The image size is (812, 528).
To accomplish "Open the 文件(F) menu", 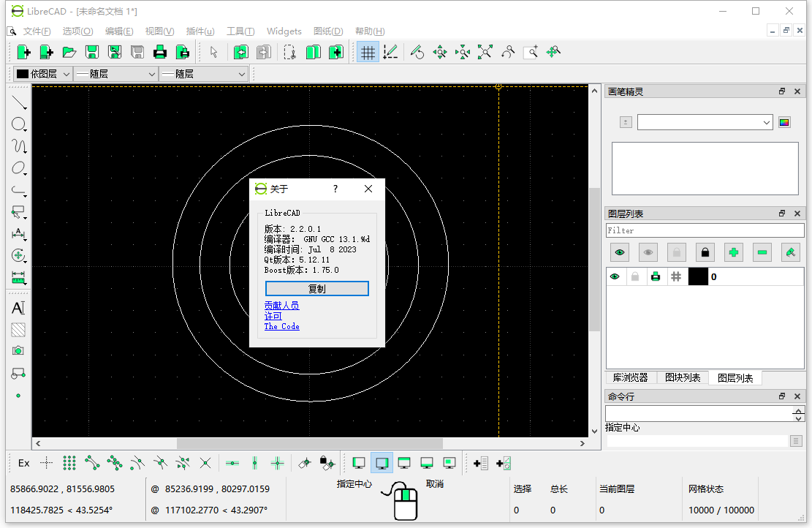I will (x=37, y=31).
